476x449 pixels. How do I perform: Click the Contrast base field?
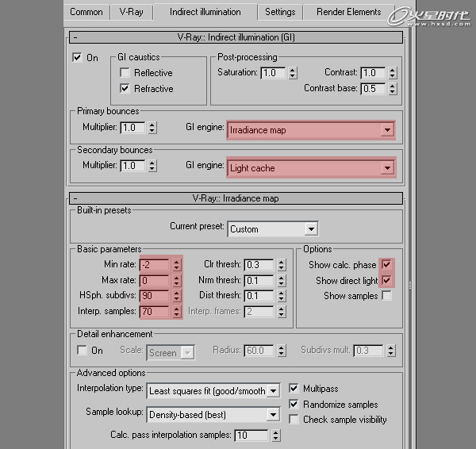pos(373,89)
